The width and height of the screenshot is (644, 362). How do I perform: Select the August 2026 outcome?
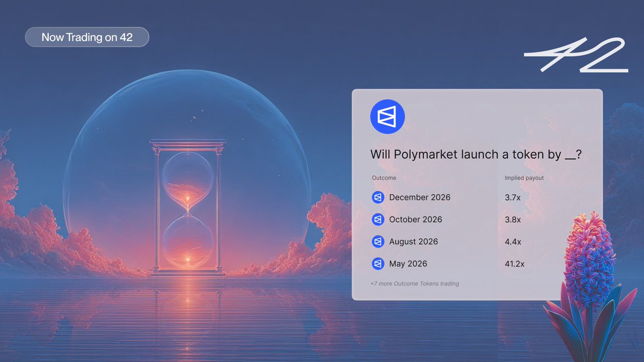(413, 241)
